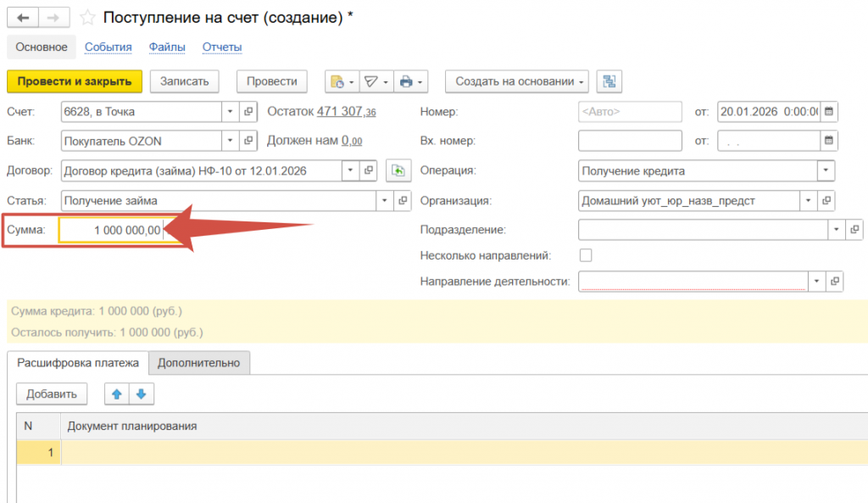Switch to the Дополнительно tab

pyautogui.click(x=198, y=363)
